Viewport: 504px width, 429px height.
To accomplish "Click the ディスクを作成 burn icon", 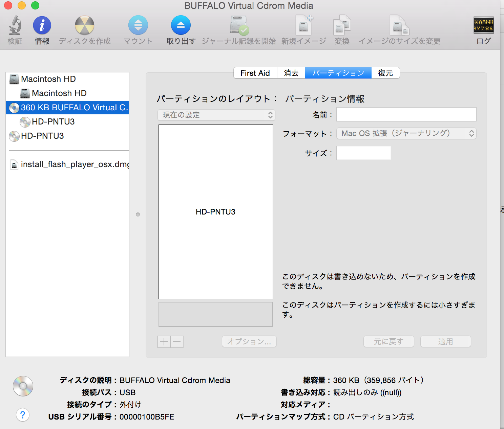I will click(x=84, y=25).
